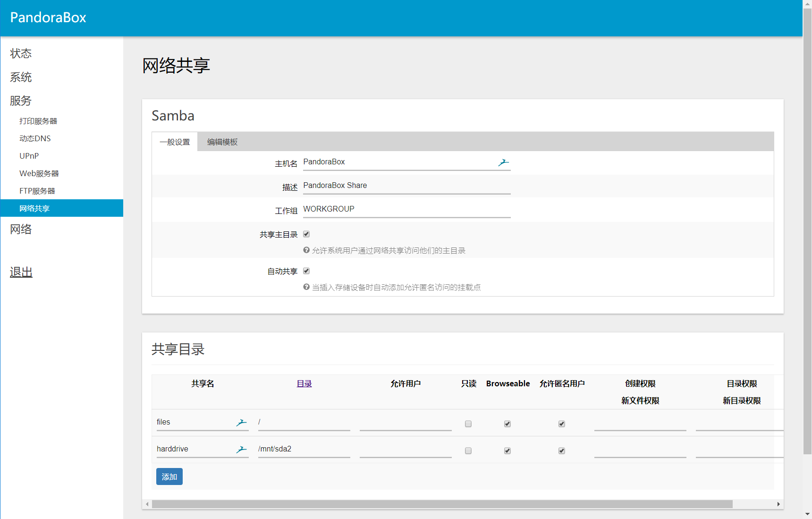Toggle the 共享主目录 checkbox
812x519 pixels.
pyautogui.click(x=306, y=234)
